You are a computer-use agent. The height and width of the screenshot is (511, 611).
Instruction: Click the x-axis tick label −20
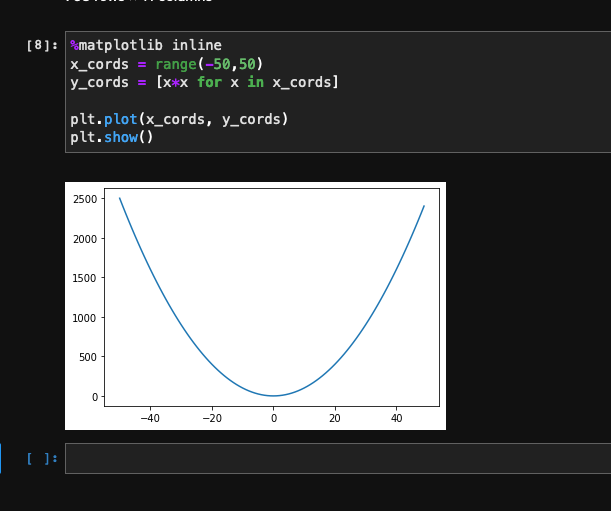click(212, 418)
